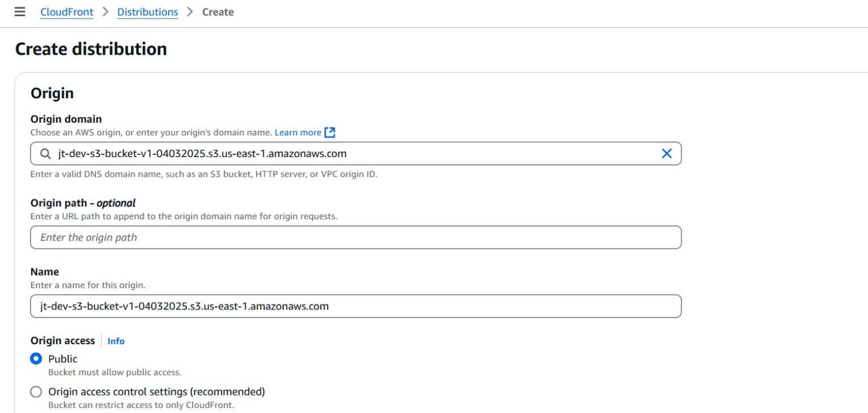Click the breadcrumb chevron after CloudFront

(x=105, y=11)
